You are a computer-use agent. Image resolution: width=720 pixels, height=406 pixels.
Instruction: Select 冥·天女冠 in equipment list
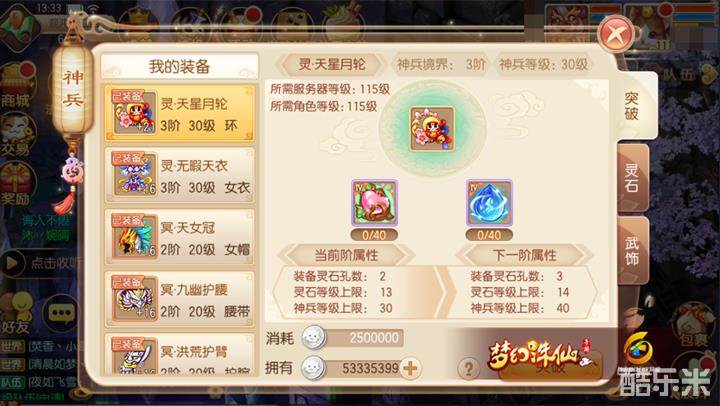click(x=180, y=237)
